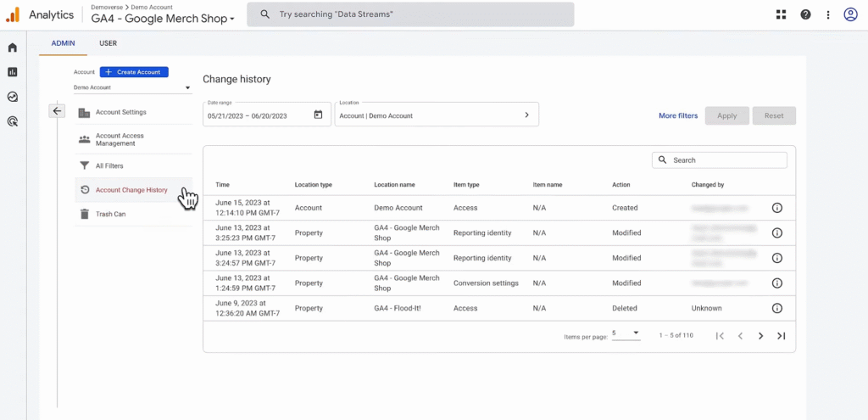Click the 'GA4 - Flood-It!' location name cell
Viewport: 868px width, 420px height.
(x=398, y=308)
